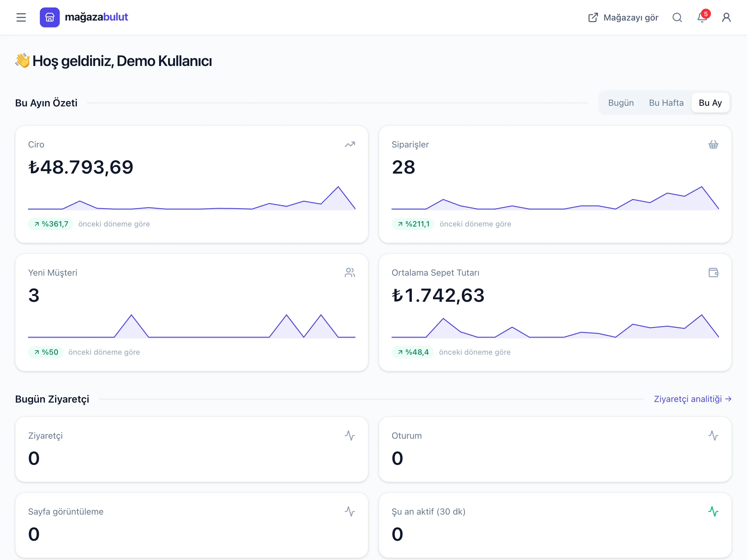
Task: Click green activity icon on Şu an aktif card
Action: coord(713,511)
